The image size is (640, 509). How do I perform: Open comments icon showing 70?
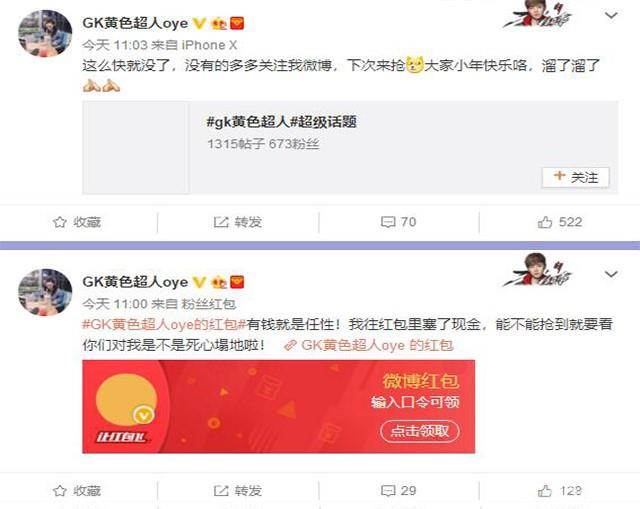[387, 222]
